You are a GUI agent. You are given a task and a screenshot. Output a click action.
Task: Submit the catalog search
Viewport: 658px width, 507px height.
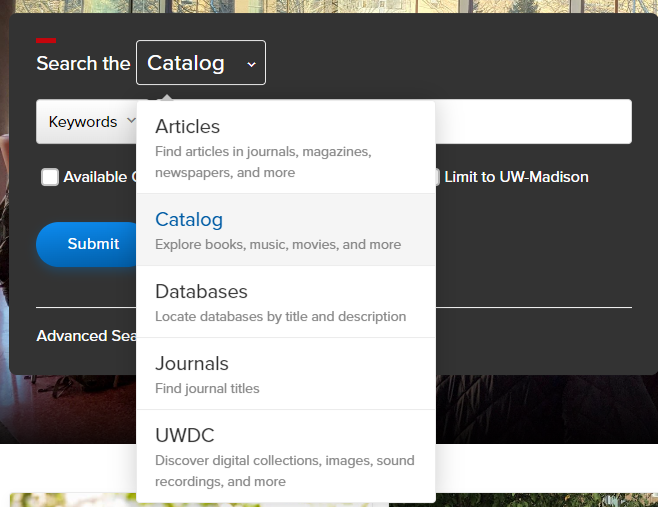click(x=88, y=244)
